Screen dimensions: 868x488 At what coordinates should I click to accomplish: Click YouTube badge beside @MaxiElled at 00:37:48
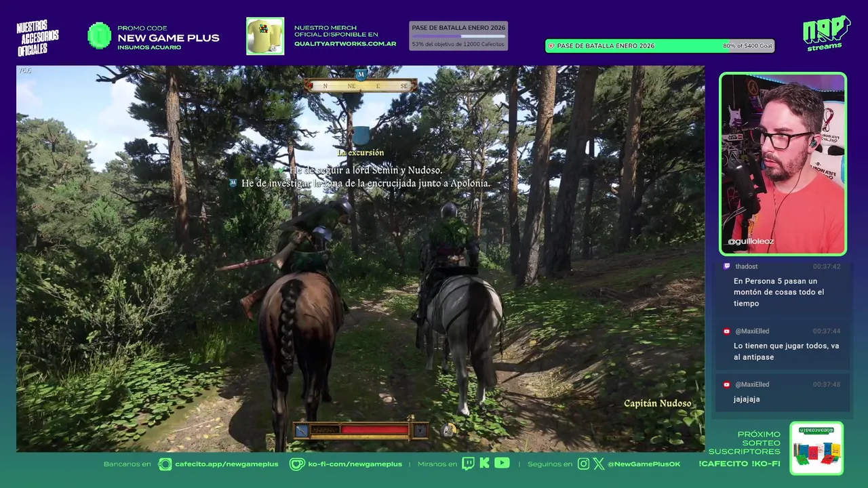[727, 384]
